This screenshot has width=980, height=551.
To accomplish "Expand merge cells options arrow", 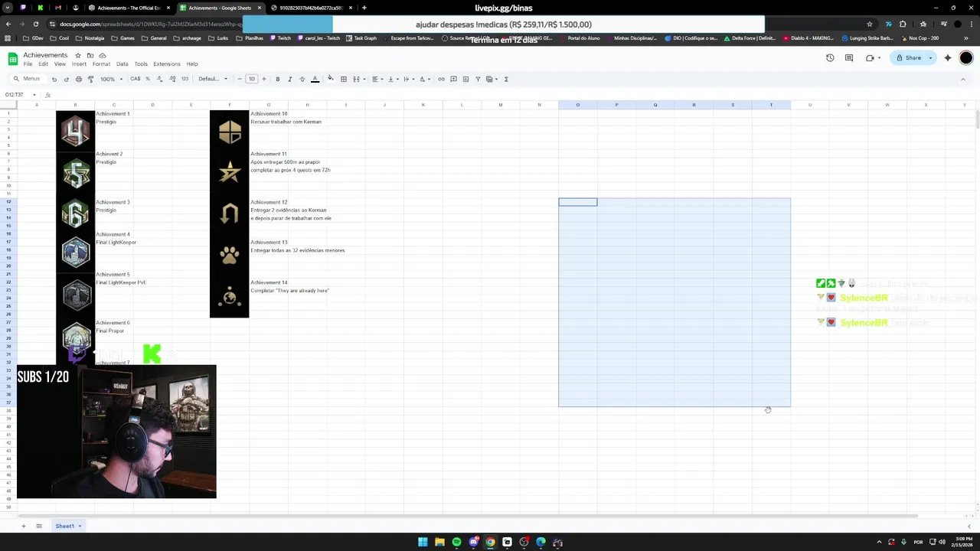I will (x=364, y=79).
